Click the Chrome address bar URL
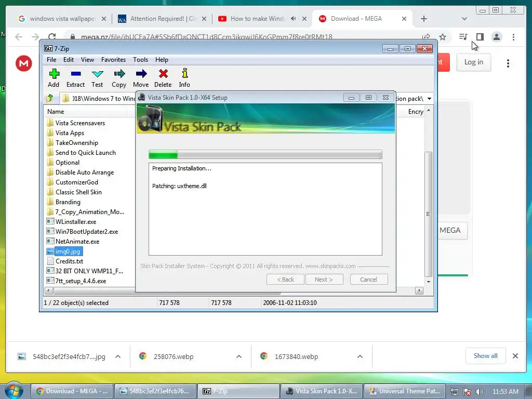The width and height of the screenshot is (532, 399). [x=207, y=37]
